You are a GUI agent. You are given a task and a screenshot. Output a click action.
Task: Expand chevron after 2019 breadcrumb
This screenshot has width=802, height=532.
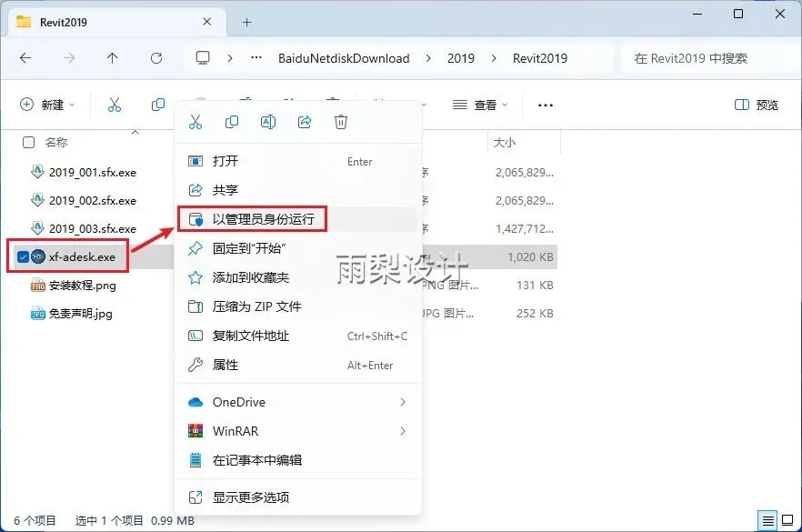tap(494, 58)
